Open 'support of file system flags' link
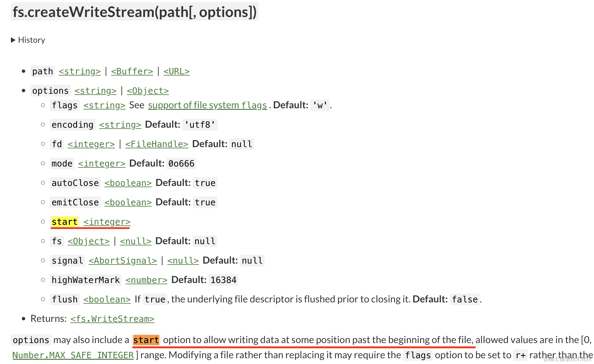Image resolution: width=594 pixels, height=364 pixels. (x=207, y=105)
